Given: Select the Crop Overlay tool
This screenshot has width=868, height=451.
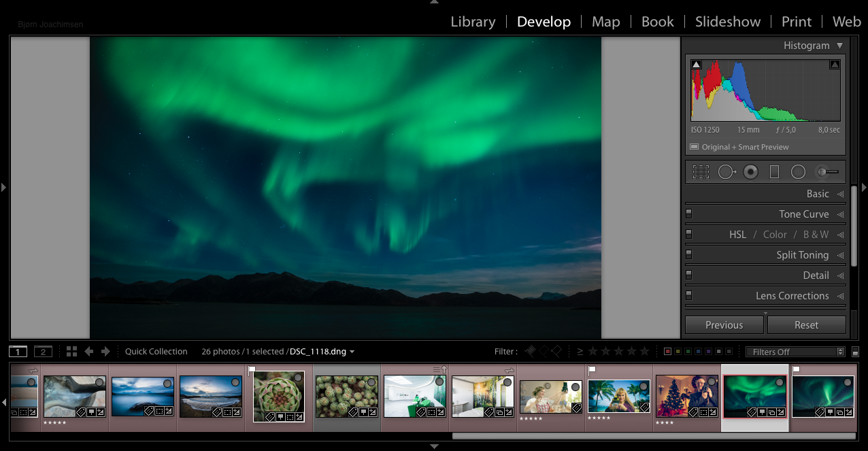Looking at the screenshot, I should (x=701, y=172).
